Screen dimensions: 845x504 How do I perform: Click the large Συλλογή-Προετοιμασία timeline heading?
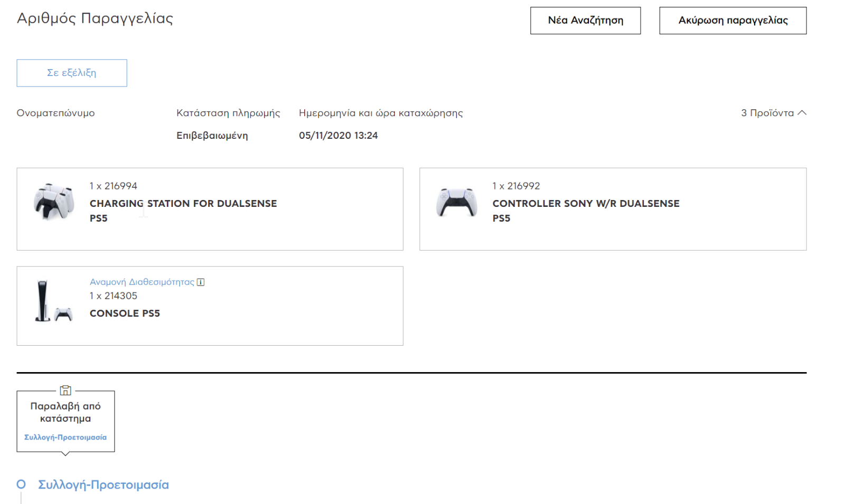(104, 484)
